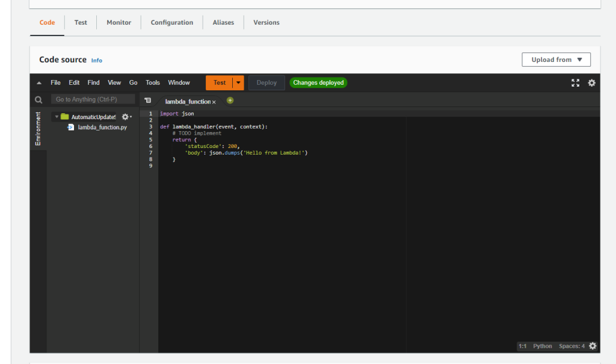Close the lambda_function tab
Viewport: 616px width, 364px height.
[x=214, y=102]
